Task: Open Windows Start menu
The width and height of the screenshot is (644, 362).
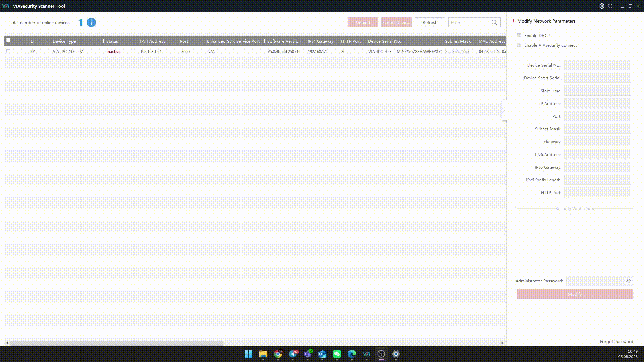Action: click(248, 354)
